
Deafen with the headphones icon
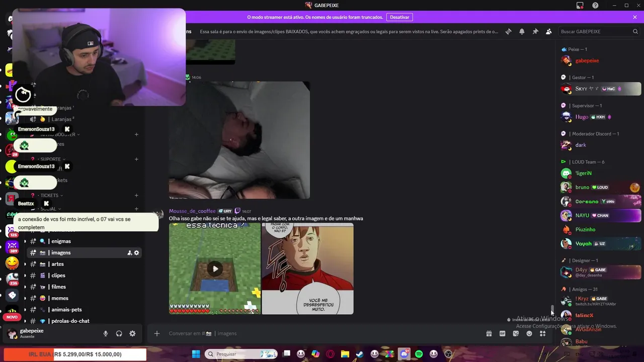coord(119,333)
